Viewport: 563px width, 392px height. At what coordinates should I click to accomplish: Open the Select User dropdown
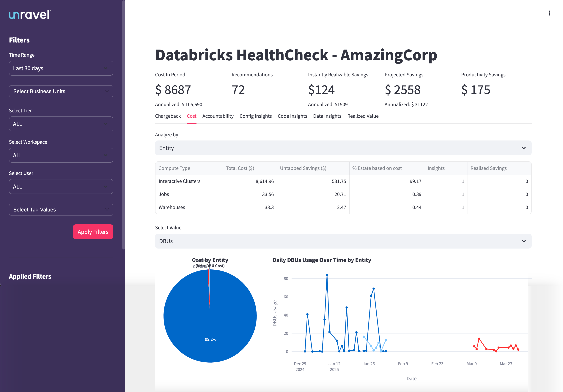point(61,186)
